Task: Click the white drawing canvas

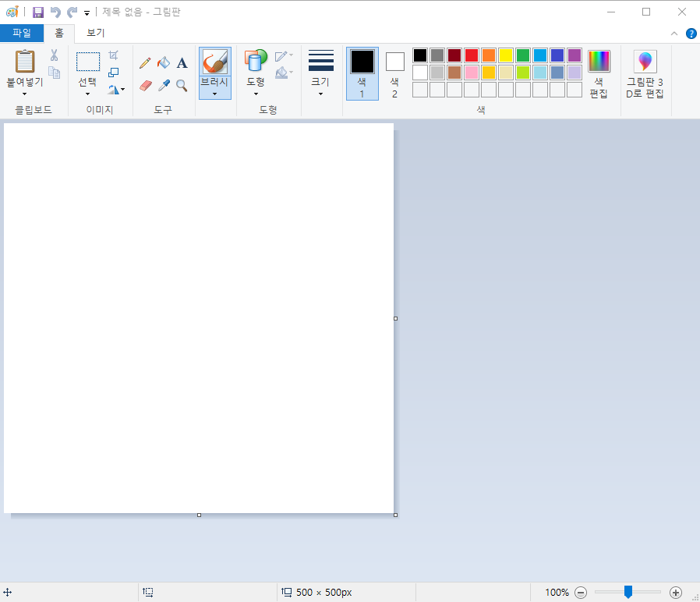Action: (x=199, y=318)
